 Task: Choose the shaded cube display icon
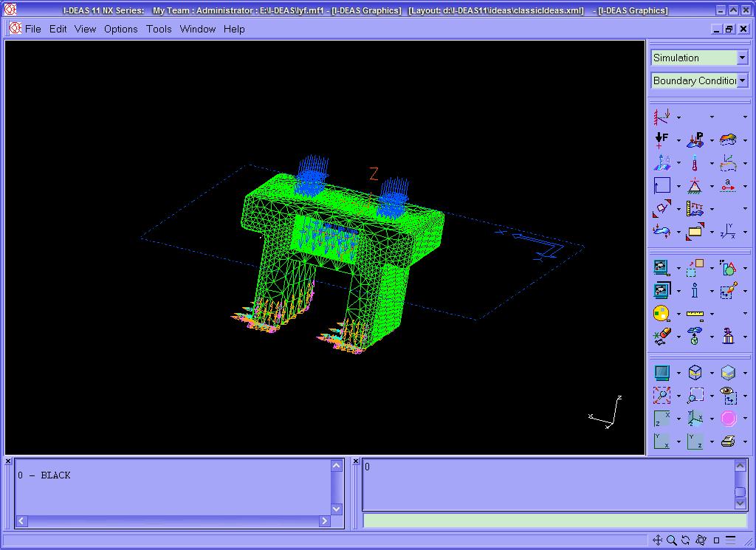point(728,373)
